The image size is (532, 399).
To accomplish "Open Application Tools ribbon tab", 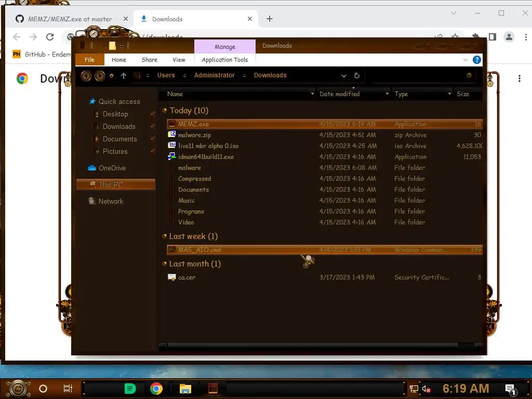I will [224, 60].
